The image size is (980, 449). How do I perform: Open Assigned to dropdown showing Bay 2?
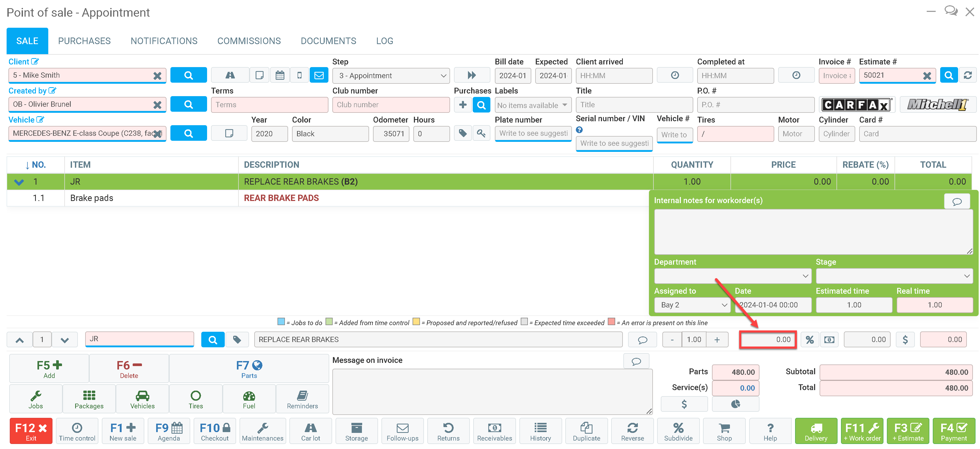click(x=692, y=305)
